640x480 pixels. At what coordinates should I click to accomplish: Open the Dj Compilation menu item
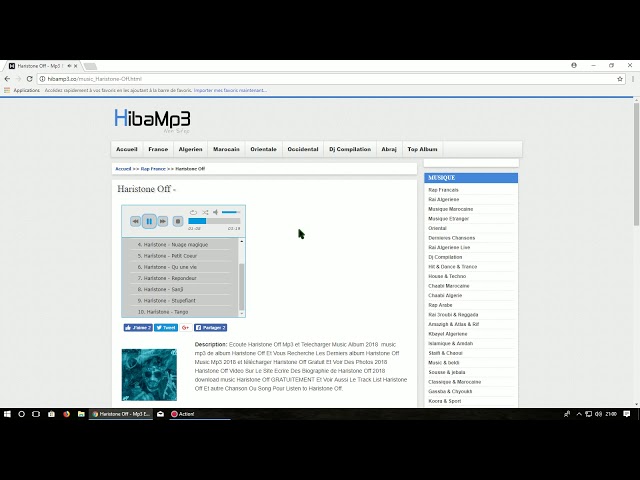tap(350, 149)
